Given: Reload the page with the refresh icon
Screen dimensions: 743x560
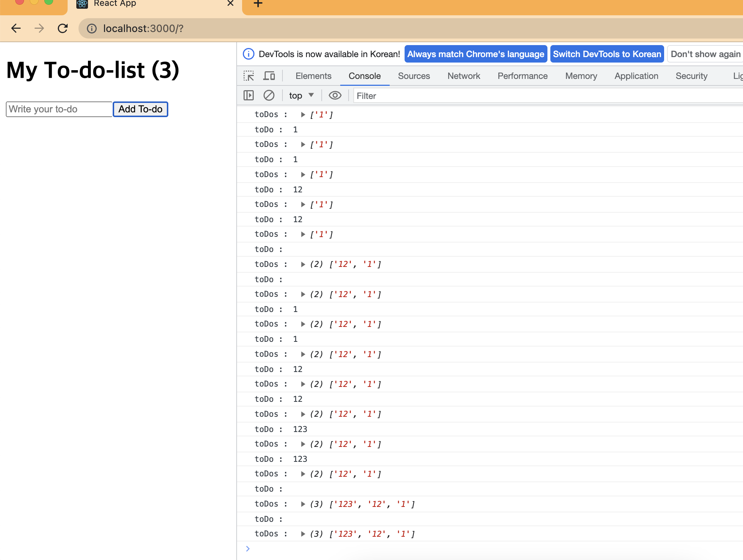Looking at the screenshot, I should tap(63, 28).
